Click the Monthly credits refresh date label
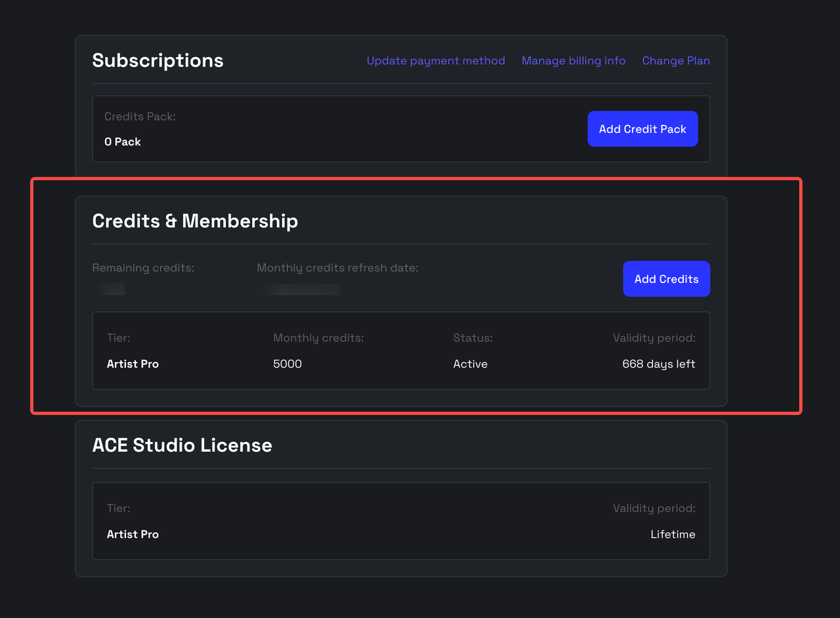 tap(337, 268)
